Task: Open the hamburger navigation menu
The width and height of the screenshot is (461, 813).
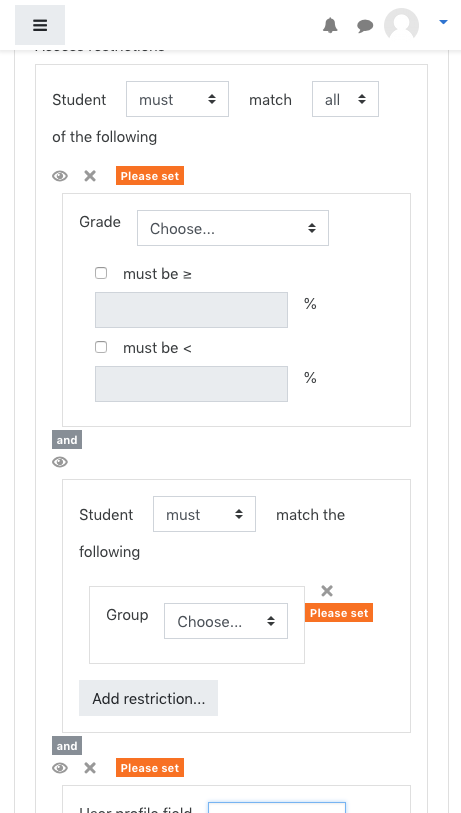Action: click(40, 25)
